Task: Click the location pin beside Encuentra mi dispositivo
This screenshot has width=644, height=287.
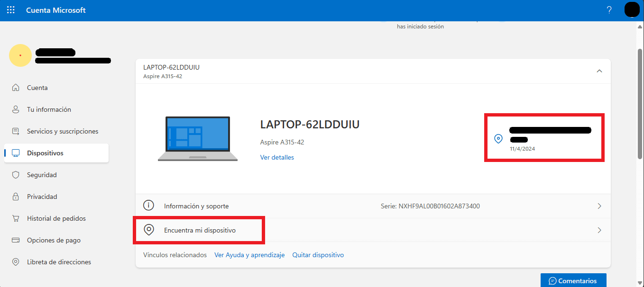Action: click(x=149, y=230)
